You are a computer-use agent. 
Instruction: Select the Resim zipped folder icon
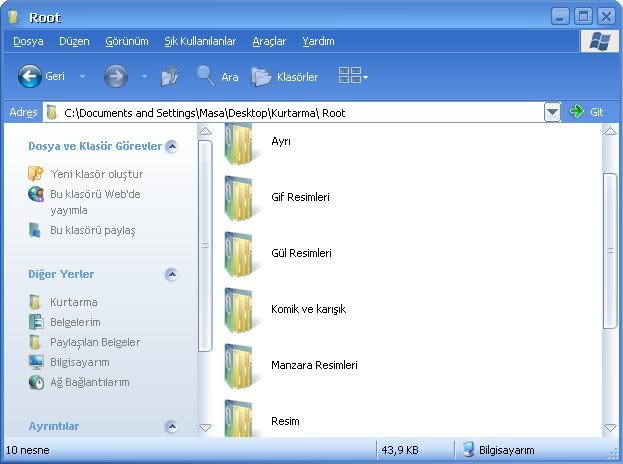pos(238,418)
